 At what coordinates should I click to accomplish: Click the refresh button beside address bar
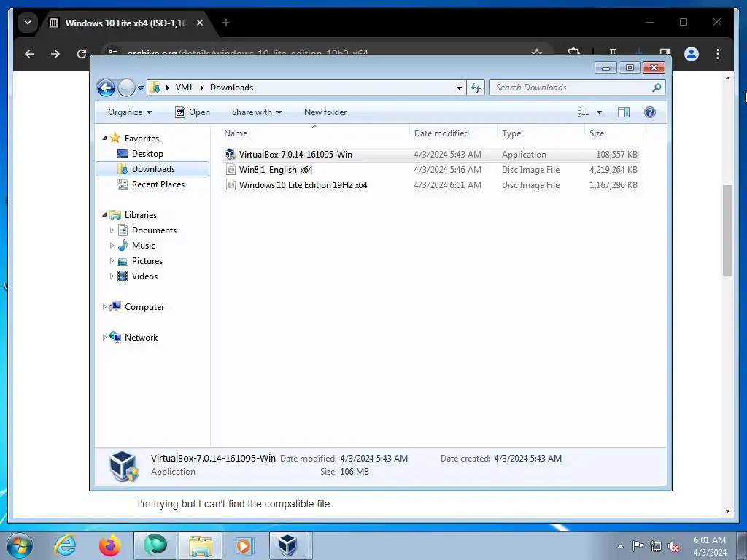tap(476, 87)
